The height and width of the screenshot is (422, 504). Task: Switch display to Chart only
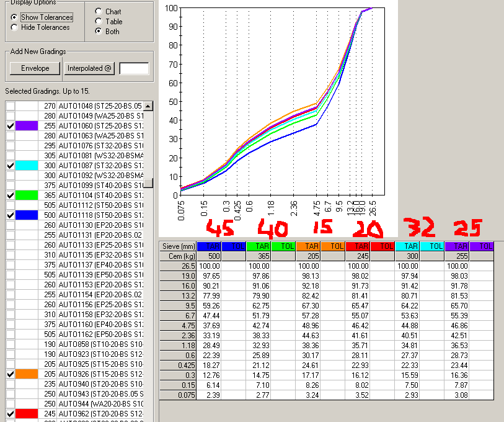point(99,11)
